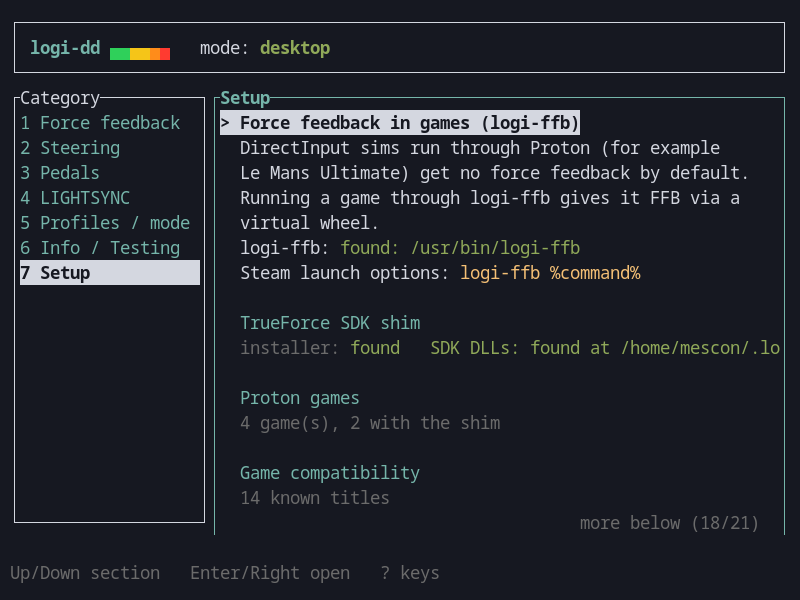Click 4 game(s), 2 with the shim
Screen dimensions: 800x600
[370, 423]
